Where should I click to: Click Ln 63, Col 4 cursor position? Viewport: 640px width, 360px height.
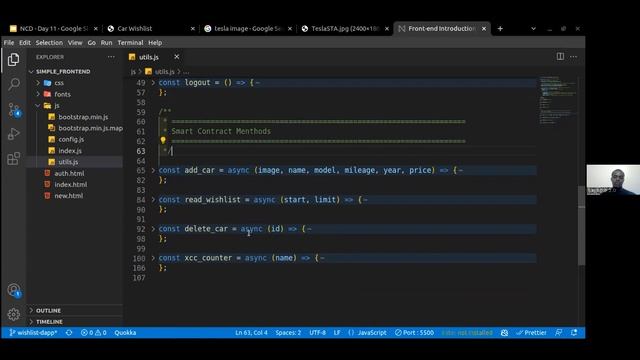pyautogui.click(x=251, y=333)
